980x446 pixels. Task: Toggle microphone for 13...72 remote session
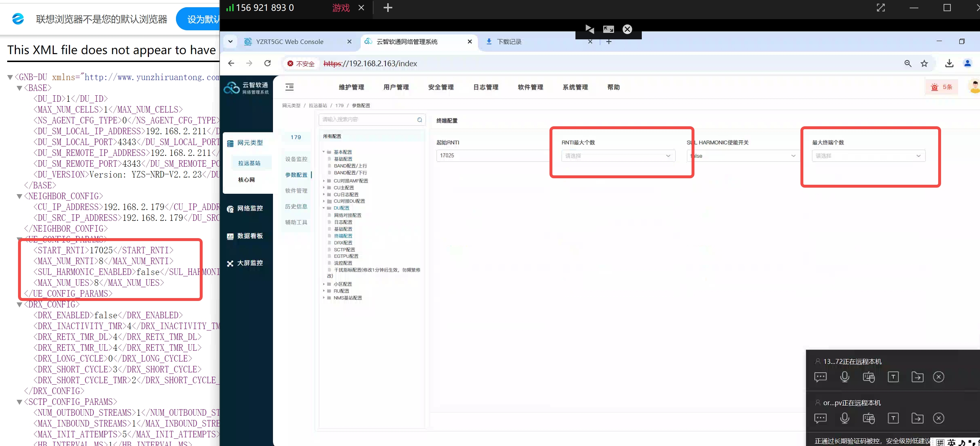(844, 377)
